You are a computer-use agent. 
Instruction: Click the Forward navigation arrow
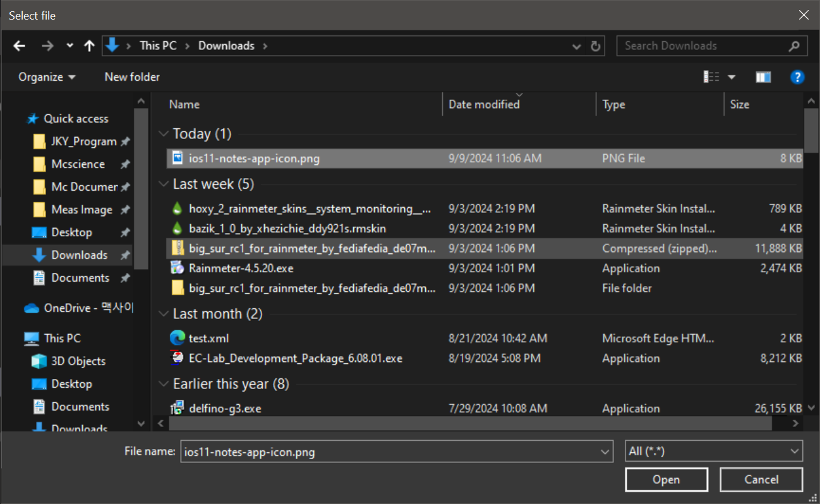(47, 46)
